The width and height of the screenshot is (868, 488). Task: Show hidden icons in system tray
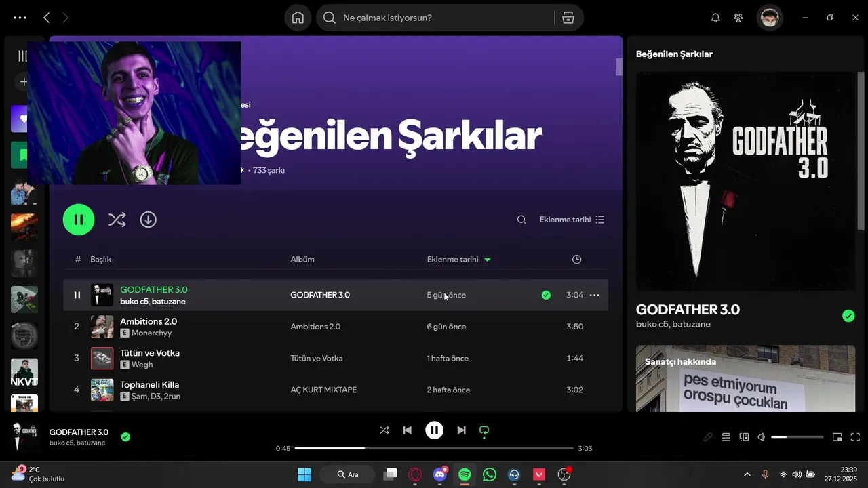tap(747, 474)
